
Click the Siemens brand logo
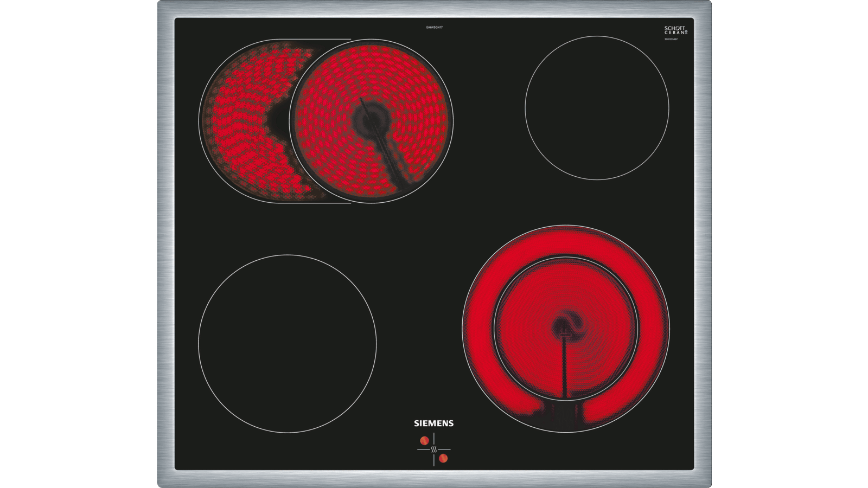433,423
